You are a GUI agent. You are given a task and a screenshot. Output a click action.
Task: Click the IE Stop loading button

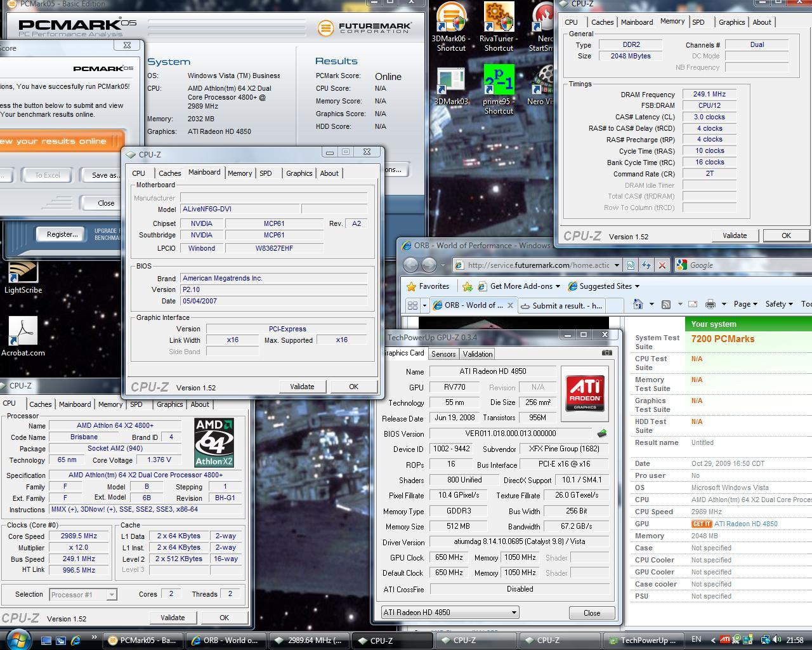pos(662,265)
